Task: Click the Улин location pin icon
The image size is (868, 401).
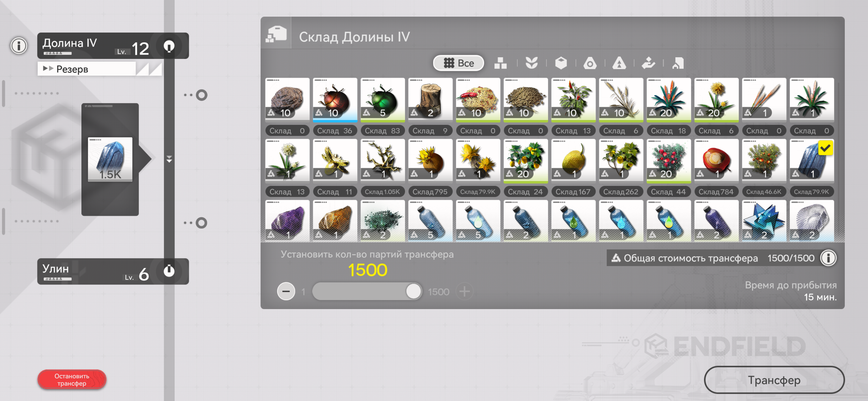Action: click(x=169, y=271)
